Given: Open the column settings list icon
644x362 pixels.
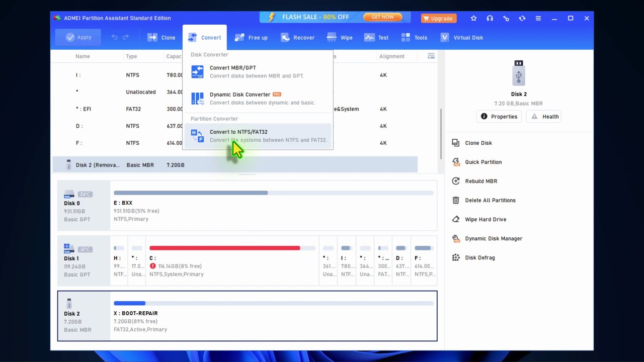Looking at the screenshot, I should pos(431,56).
